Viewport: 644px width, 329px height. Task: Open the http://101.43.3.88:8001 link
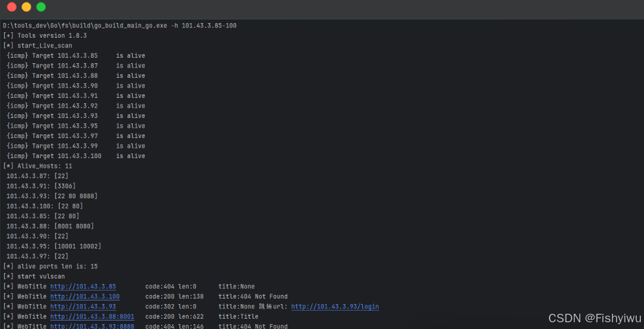(x=92, y=316)
